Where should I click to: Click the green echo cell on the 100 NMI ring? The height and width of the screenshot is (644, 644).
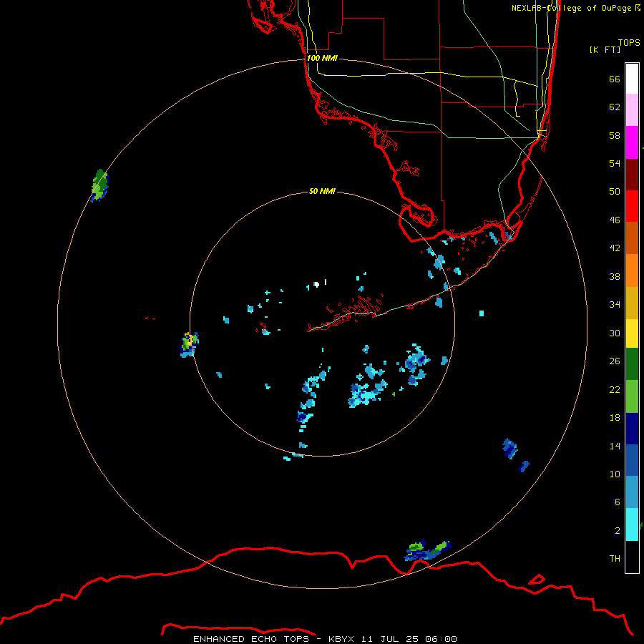(x=99, y=185)
